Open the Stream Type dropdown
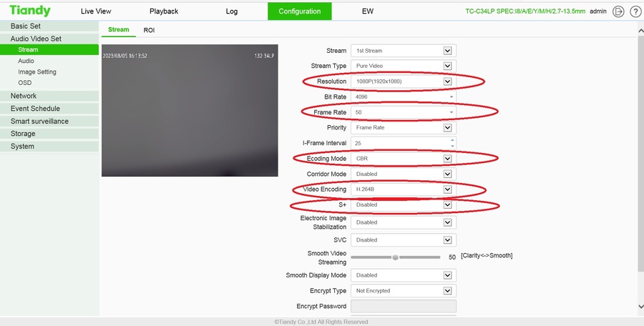644x326 pixels. click(x=404, y=66)
